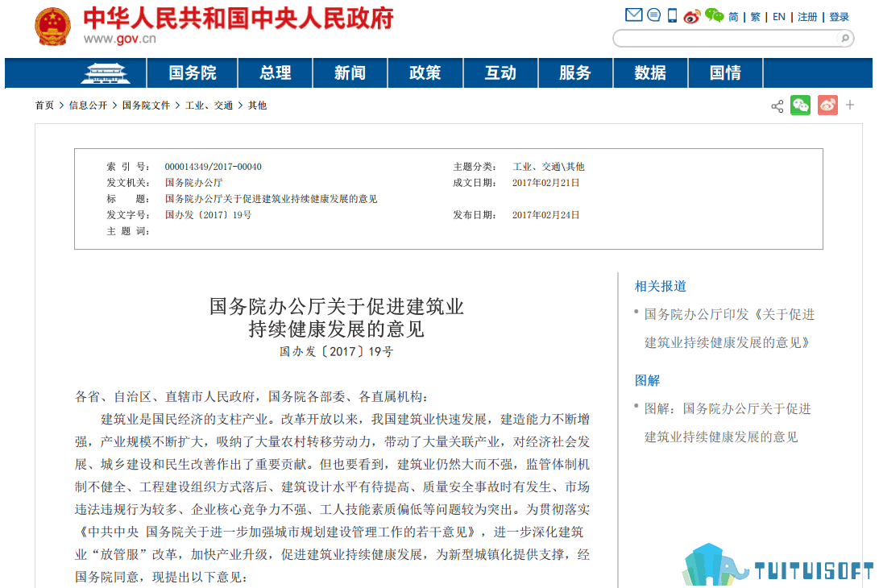Screen dimensions: 879x588
Task: Open the 政策 navigation tab
Action: tap(425, 72)
